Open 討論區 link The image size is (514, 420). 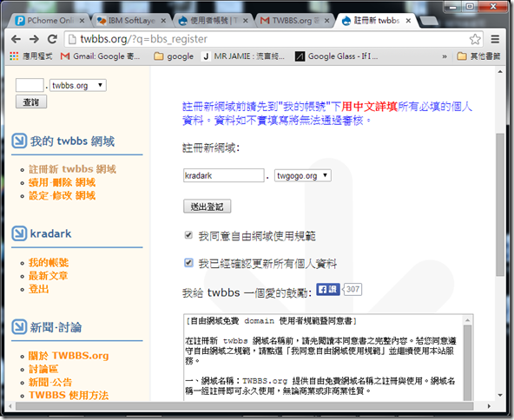click(43, 369)
